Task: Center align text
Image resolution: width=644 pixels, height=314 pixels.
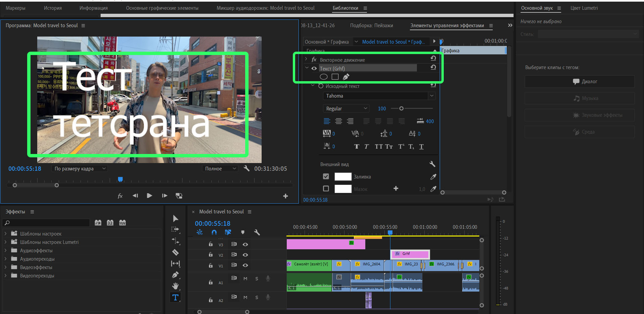Action: pyautogui.click(x=339, y=121)
